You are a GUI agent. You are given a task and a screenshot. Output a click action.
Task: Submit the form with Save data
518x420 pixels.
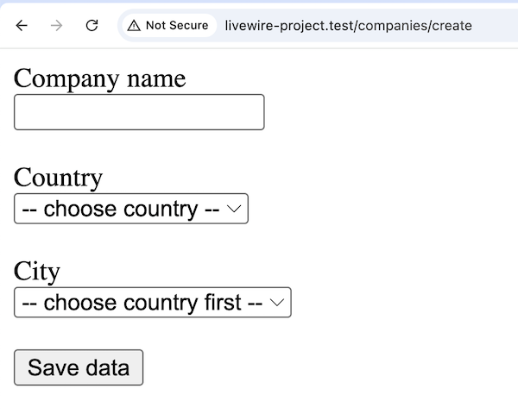click(79, 367)
